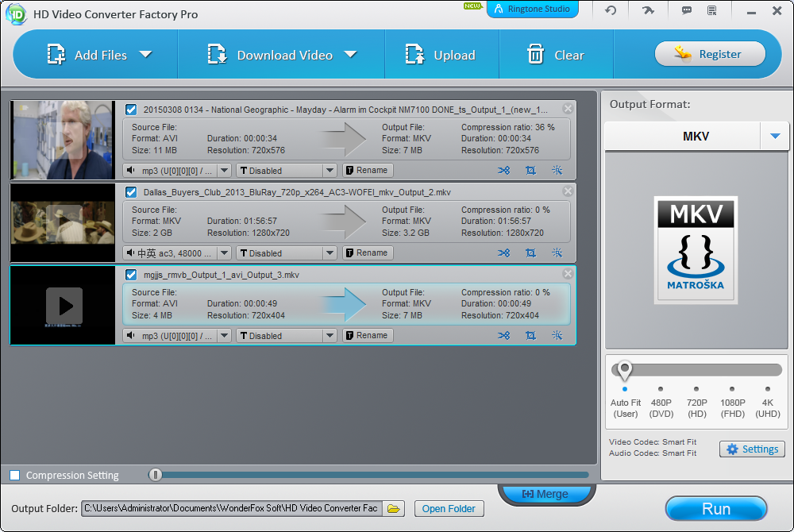Viewport: 794px width, 532px height.
Task: Open codec Settings button
Action: 752,449
